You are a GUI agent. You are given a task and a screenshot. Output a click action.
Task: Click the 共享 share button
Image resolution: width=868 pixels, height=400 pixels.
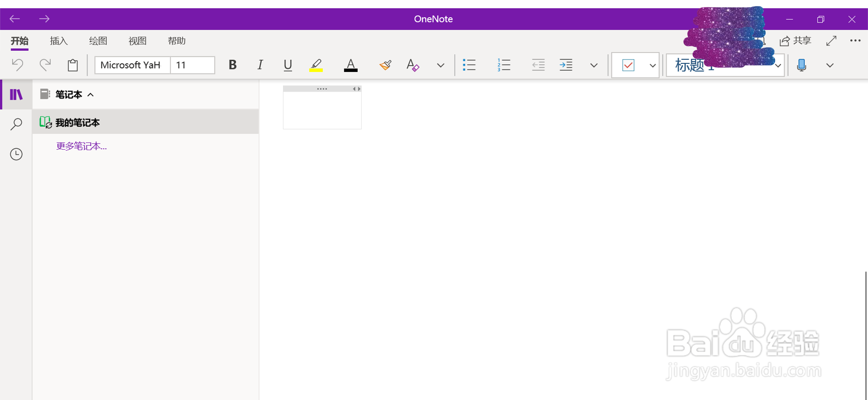796,41
